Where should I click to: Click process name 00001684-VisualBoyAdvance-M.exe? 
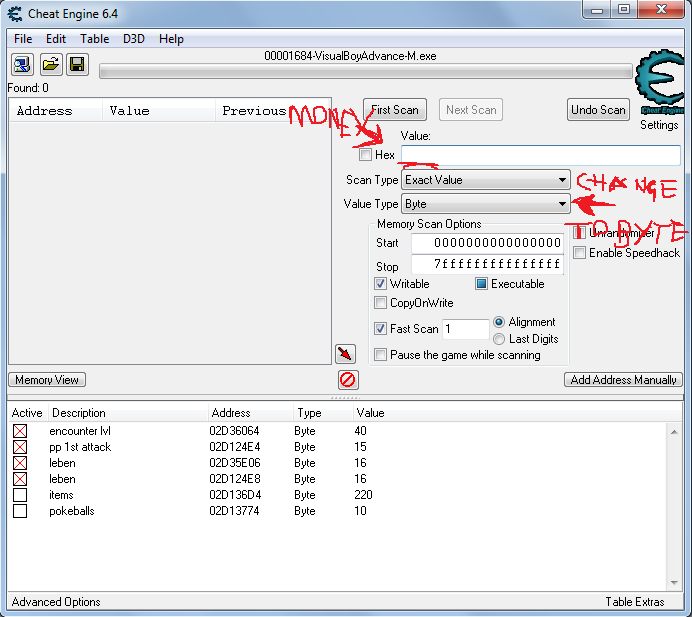350,56
